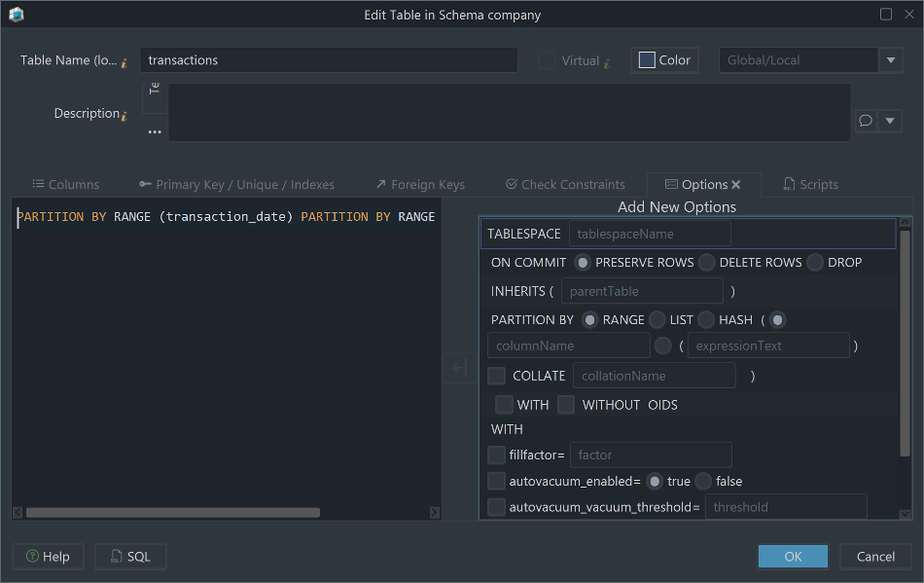Focus the Table Name field
This screenshot has height=583, width=924.
[x=329, y=60]
